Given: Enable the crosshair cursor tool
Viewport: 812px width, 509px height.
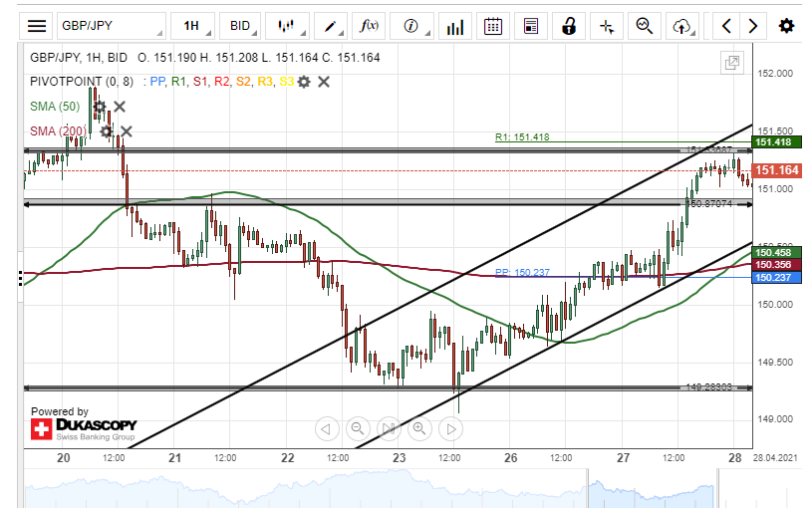Looking at the screenshot, I should tap(607, 26).
